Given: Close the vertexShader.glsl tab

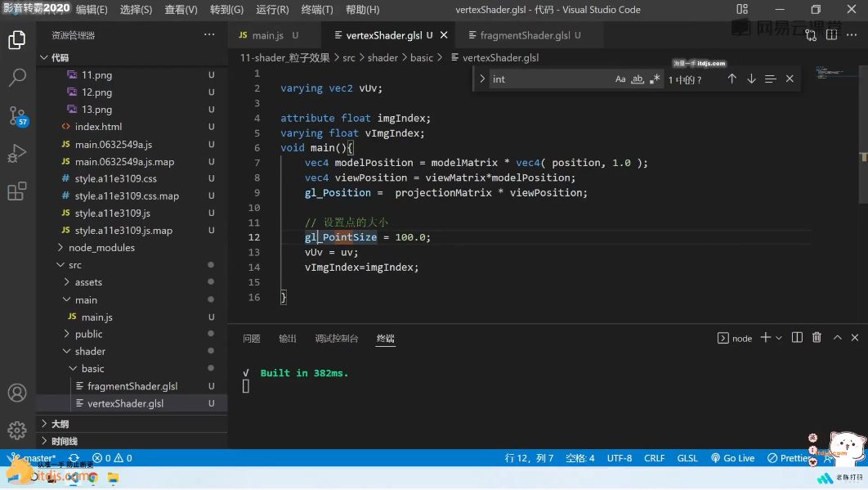Looking at the screenshot, I should (x=444, y=35).
